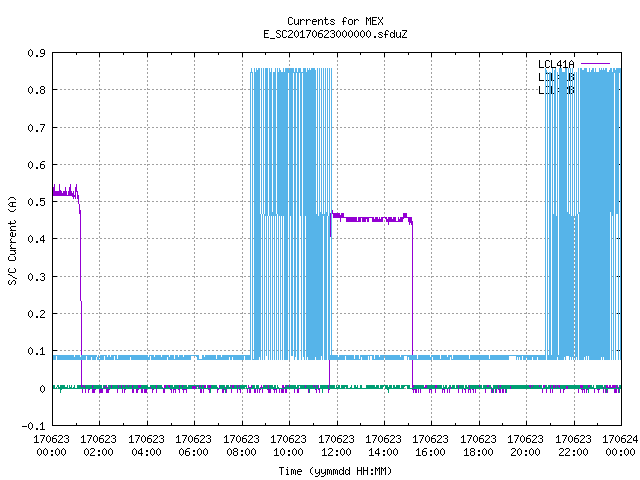
Task: Click the y-axis tick label '0.9'
Action: click(37, 53)
